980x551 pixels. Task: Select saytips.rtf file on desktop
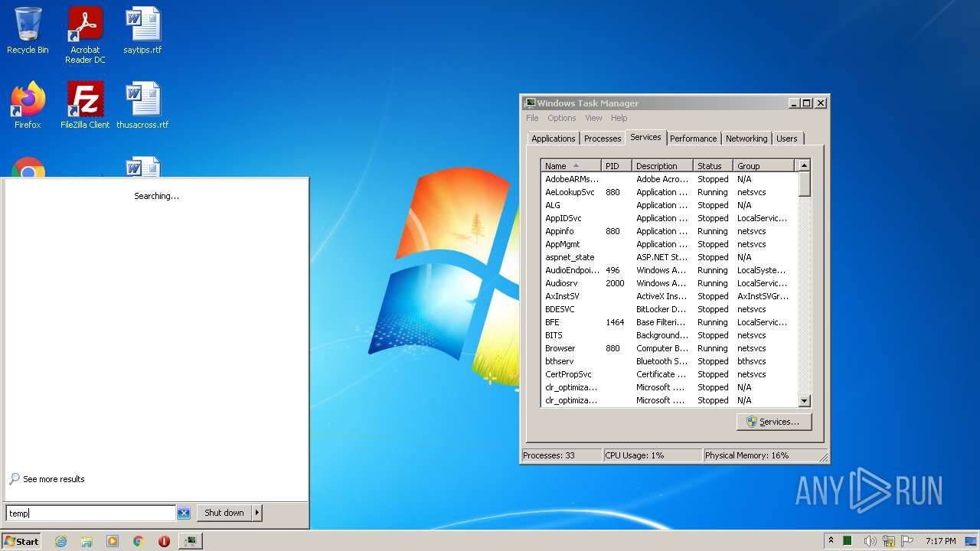coord(142,31)
